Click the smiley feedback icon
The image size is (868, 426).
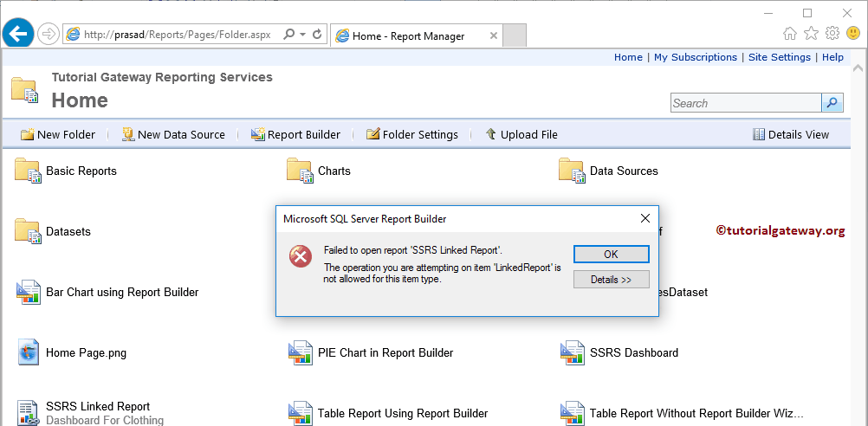(x=853, y=33)
